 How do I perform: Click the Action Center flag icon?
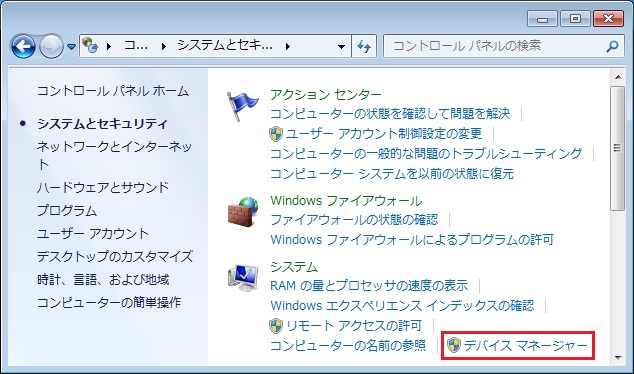point(242,106)
